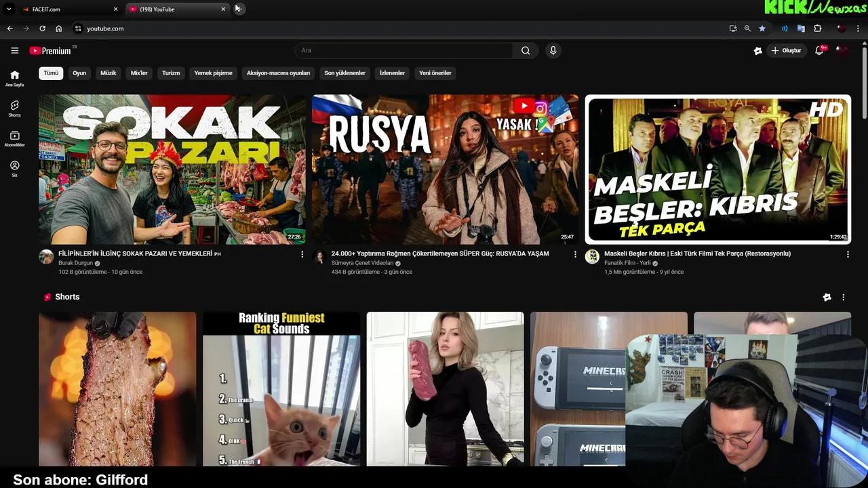Viewport: 868px width, 488px height.
Task: Activate voice search microphone
Action: click(553, 50)
